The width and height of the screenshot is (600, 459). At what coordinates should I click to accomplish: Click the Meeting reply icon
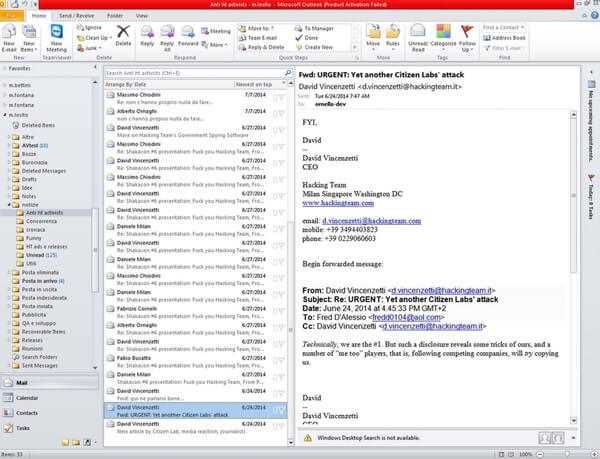216,31
